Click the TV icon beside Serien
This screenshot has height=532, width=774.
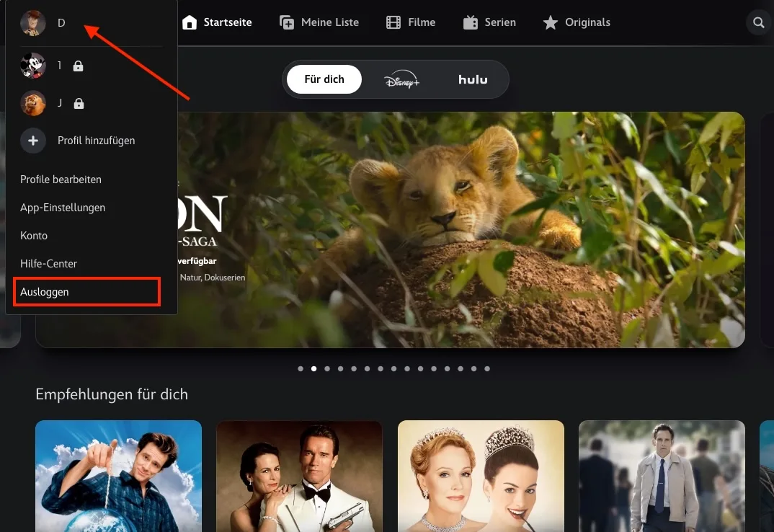pyautogui.click(x=471, y=22)
